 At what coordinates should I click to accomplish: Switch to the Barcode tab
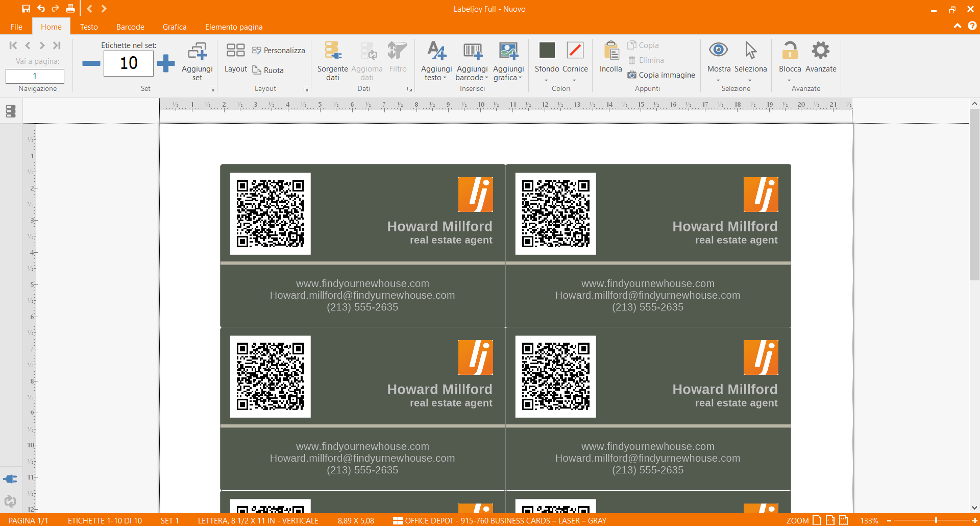[x=130, y=27]
